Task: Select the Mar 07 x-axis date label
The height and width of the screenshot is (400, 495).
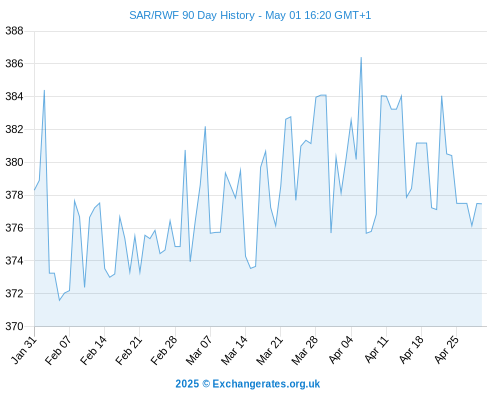Action: (x=199, y=350)
